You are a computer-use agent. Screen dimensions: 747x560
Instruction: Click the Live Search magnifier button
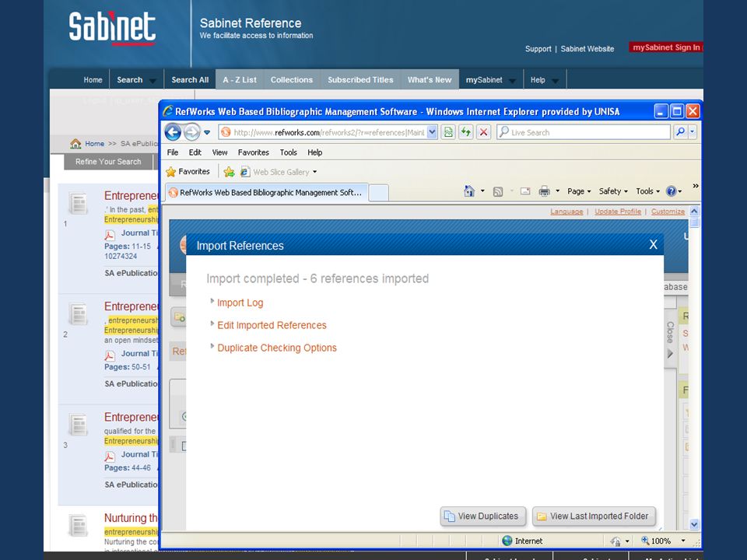680,132
